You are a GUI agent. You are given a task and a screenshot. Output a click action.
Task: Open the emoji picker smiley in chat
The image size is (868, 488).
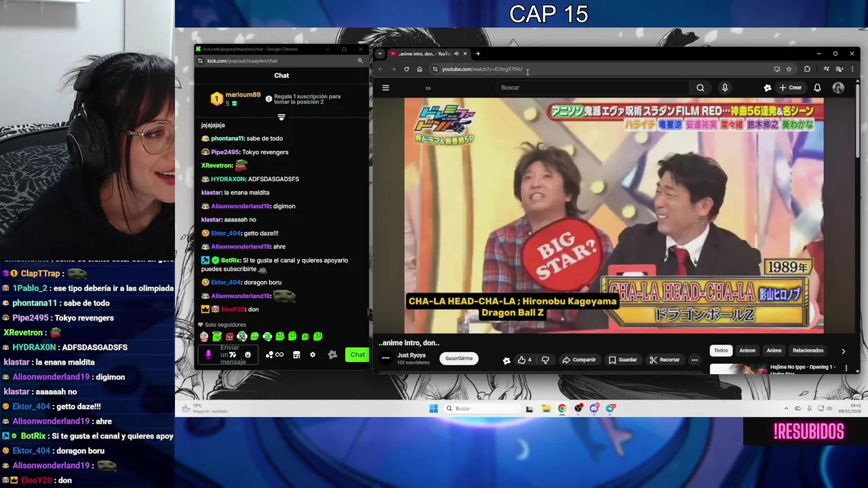click(248, 354)
